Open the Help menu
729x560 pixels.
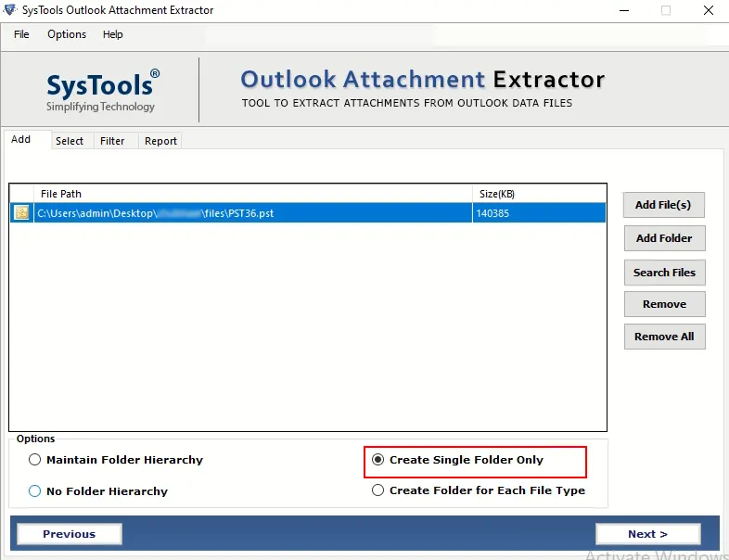pyautogui.click(x=112, y=34)
